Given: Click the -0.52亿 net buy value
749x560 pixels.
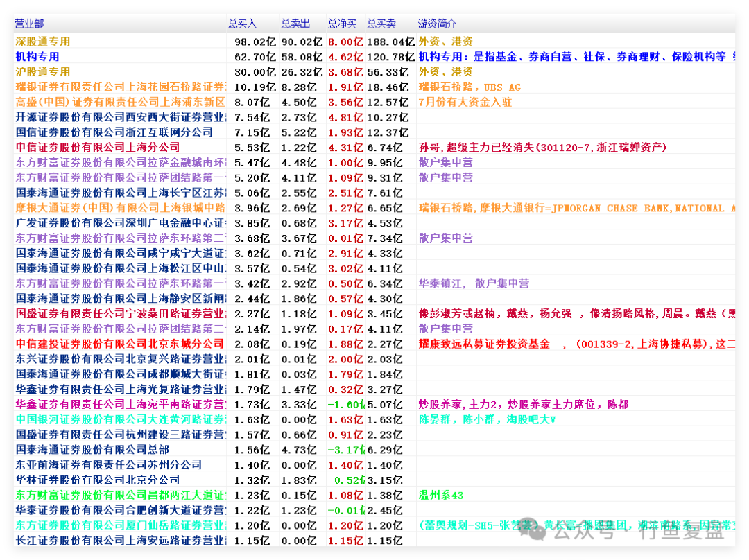Looking at the screenshot, I should point(346,480).
